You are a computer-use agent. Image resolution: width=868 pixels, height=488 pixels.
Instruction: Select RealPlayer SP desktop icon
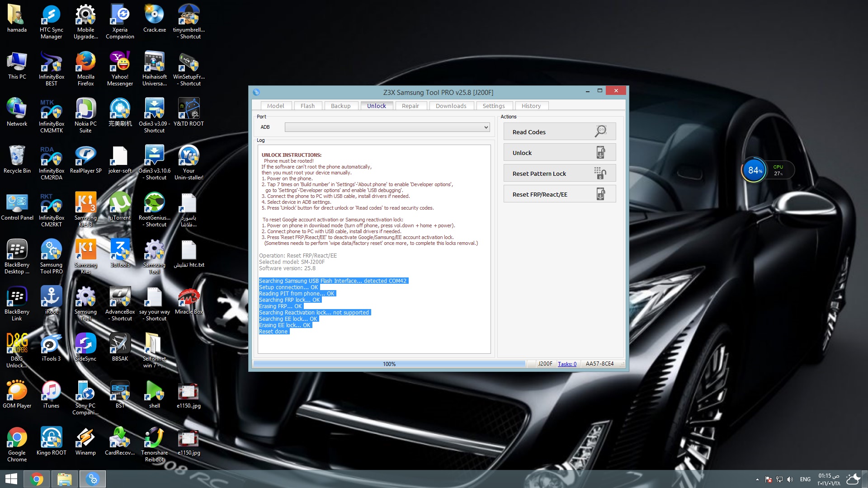point(85,160)
